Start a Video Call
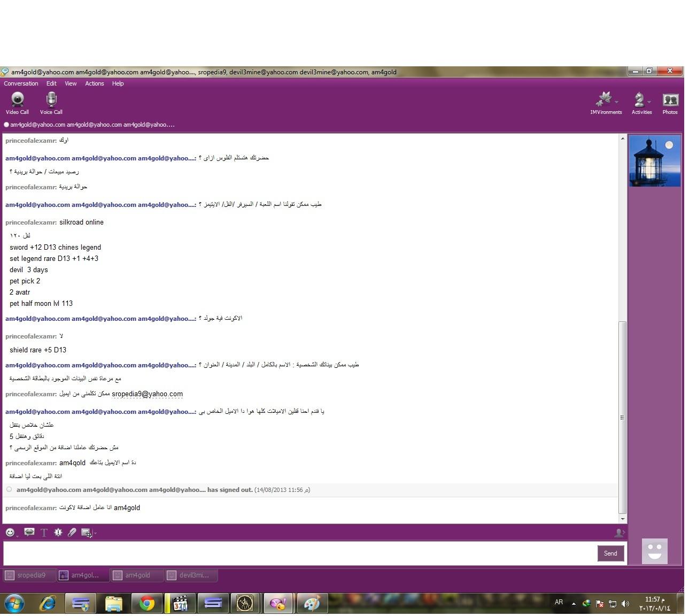The height and width of the screenshot is (616, 689). 17,103
